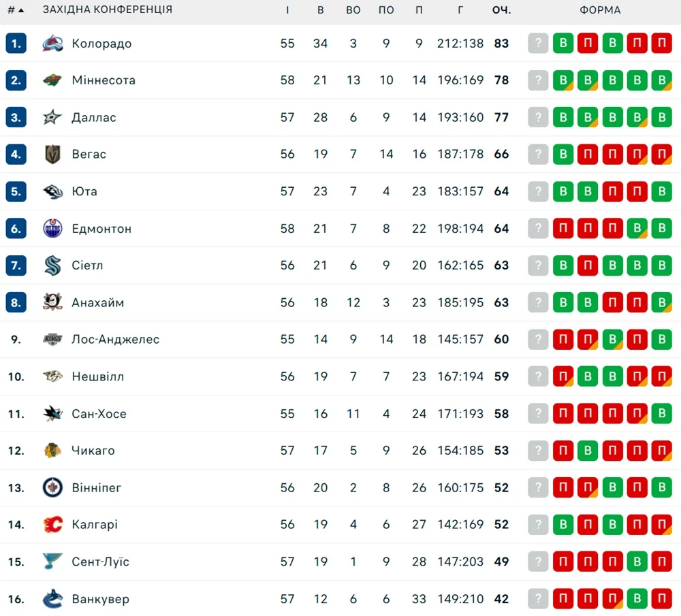The height and width of the screenshot is (616, 681).
Task: Click the Vegas Golden Knights logo
Action: 52,155
